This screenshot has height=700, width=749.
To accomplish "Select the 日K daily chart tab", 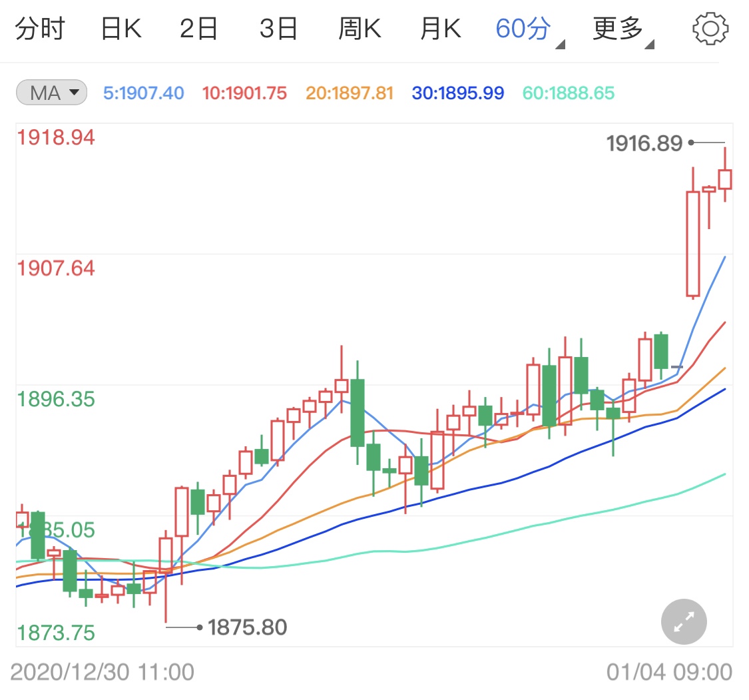I will pyautogui.click(x=121, y=28).
